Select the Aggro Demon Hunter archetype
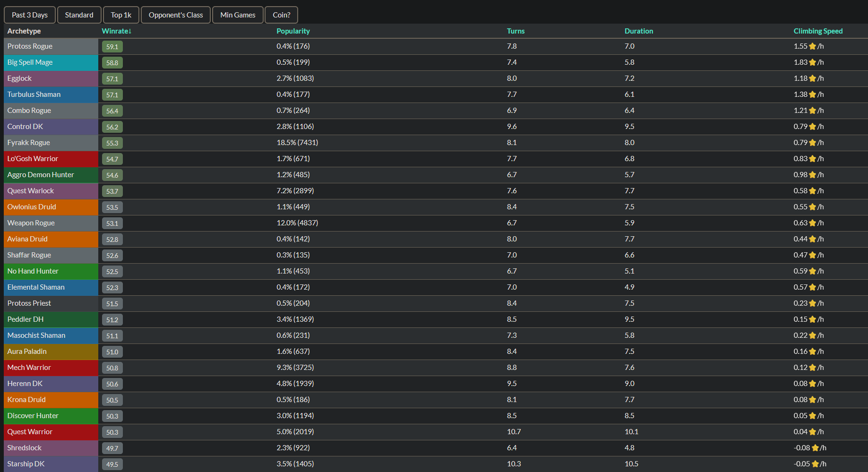The width and height of the screenshot is (868, 472). point(51,175)
